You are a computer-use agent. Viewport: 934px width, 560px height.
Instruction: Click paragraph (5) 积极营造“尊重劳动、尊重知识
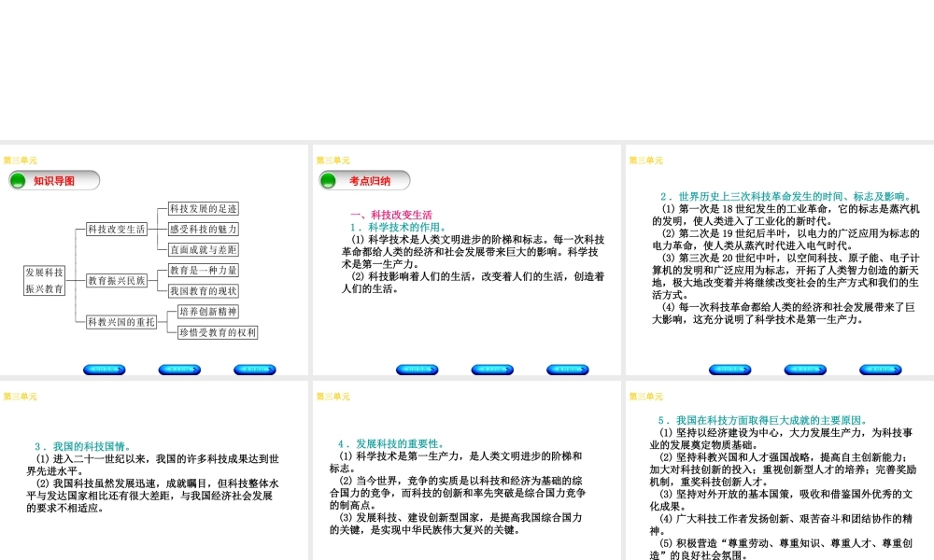point(781,550)
